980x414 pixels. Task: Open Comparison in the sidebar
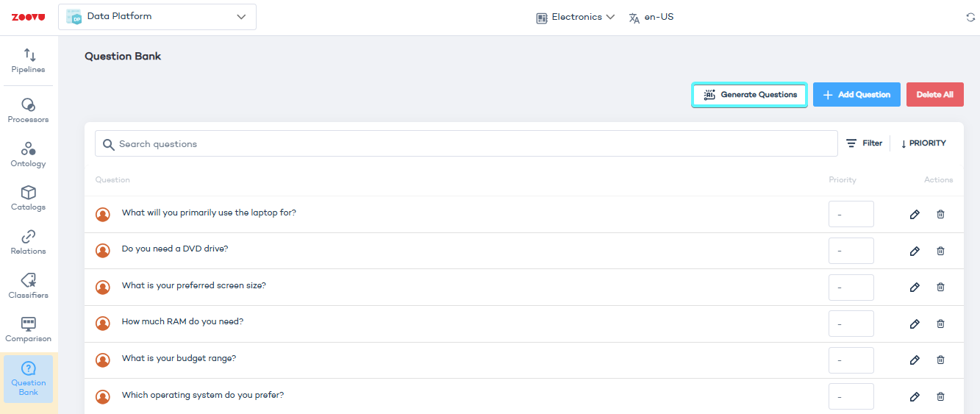[x=28, y=329]
